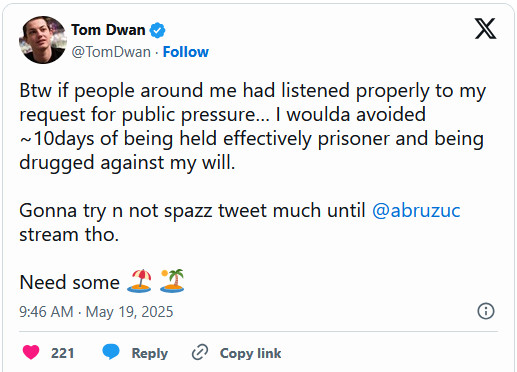Image resolution: width=517 pixels, height=372 pixels.
Task: Like the tweet with heart icon
Action: pyautogui.click(x=31, y=353)
